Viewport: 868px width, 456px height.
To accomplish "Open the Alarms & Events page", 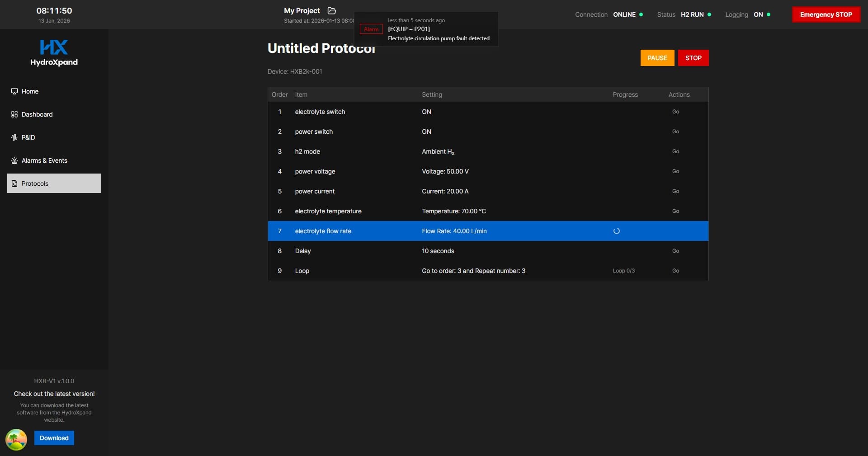I will point(44,160).
